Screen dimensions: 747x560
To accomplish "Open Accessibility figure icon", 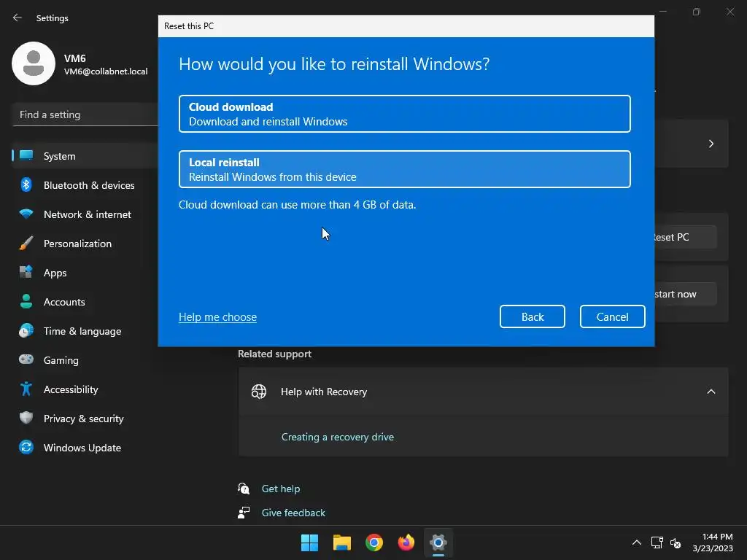I will click(x=26, y=389).
